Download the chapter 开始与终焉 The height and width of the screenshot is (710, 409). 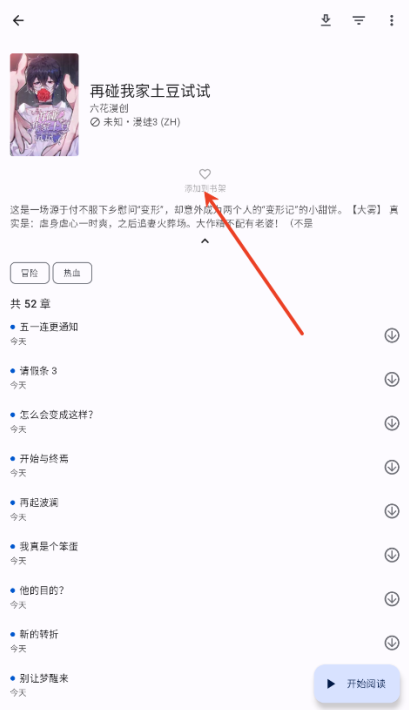point(392,467)
